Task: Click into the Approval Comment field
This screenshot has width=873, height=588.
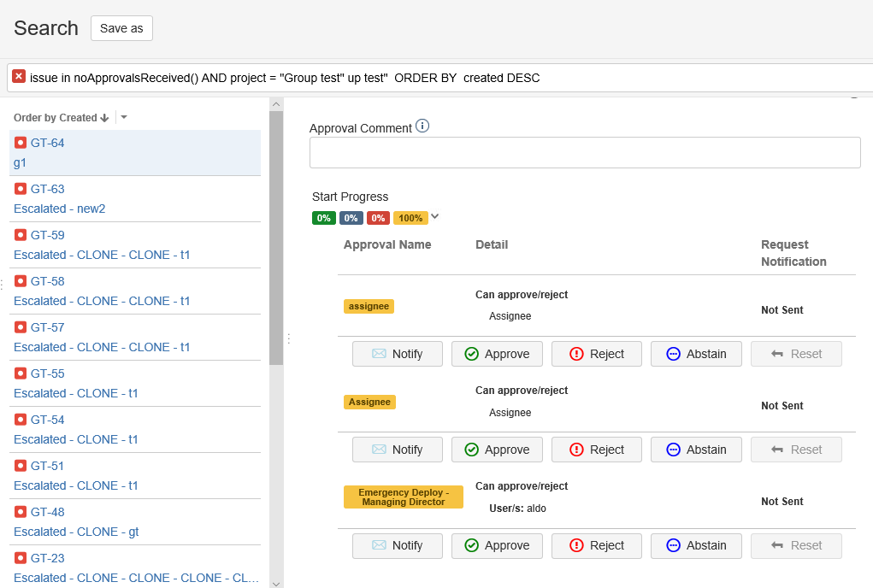Action: 584,153
